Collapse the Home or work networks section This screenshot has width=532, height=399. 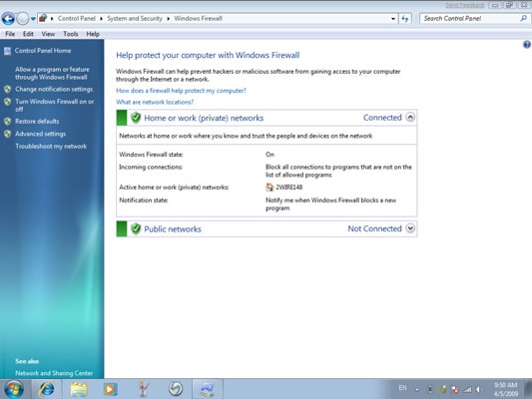[410, 118]
